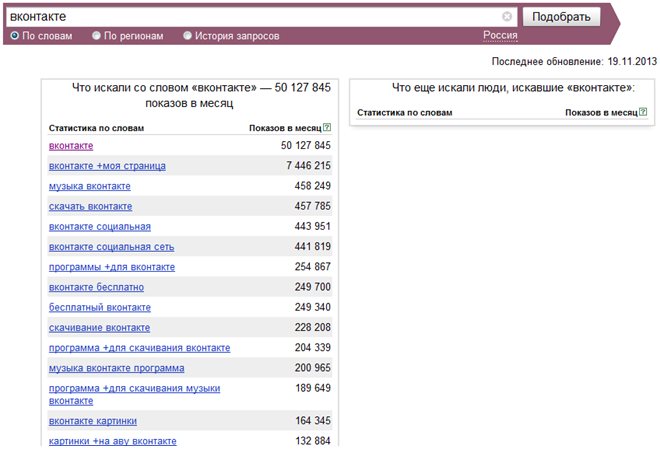This screenshot has width=660, height=452.
Task: Open help icon beside right 'Показов в месяц'
Action: click(x=643, y=112)
